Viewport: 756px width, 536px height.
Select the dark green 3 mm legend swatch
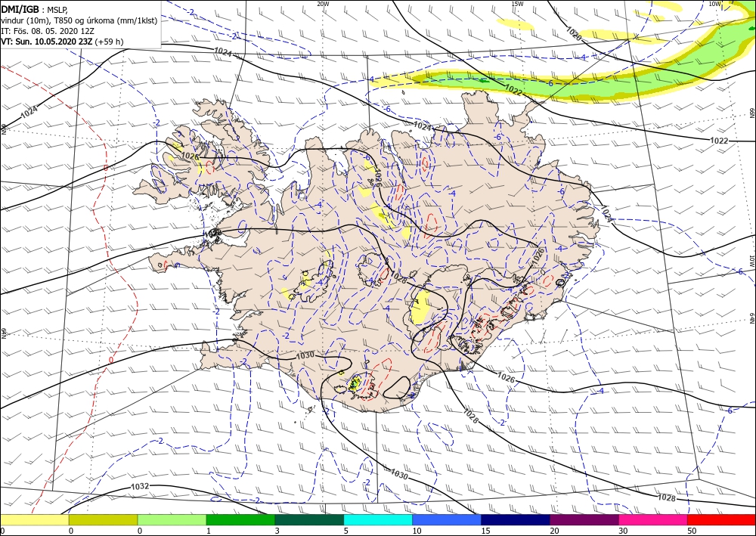click(309, 520)
